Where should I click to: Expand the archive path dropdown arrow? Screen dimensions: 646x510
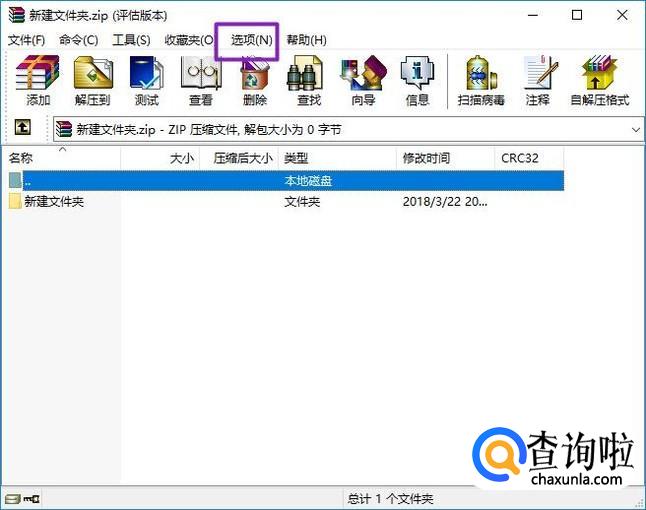click(636, 130)
